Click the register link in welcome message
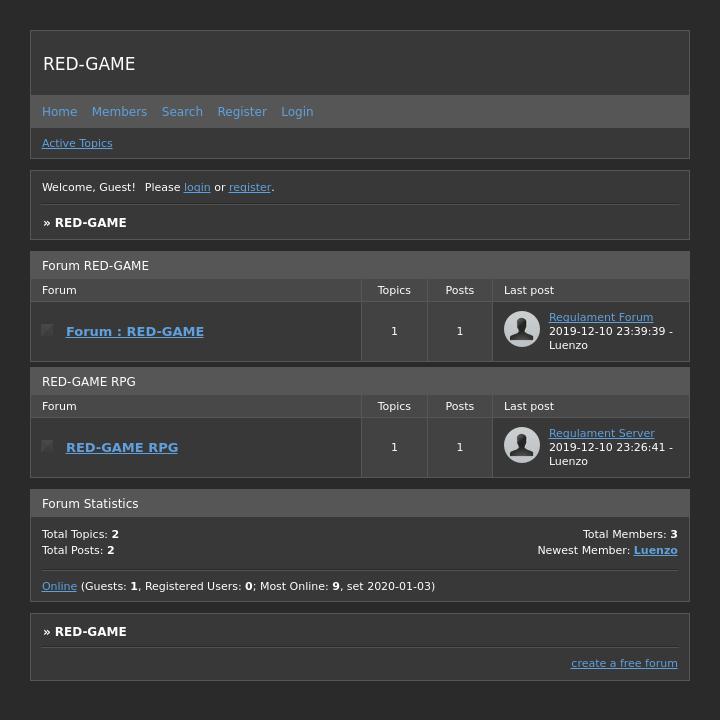Image resolution: width=720 pixels, height=720 pixels. 250,187
